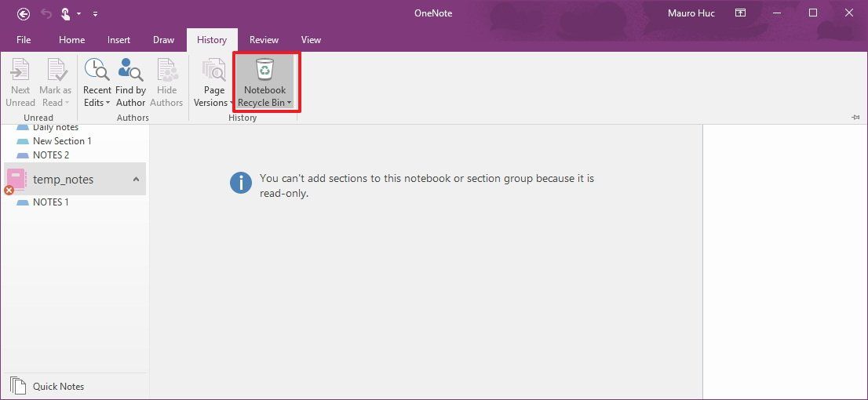Pin the ribbon using the pin icon
This screenshot has height=400, width=868.
point(855,118)
